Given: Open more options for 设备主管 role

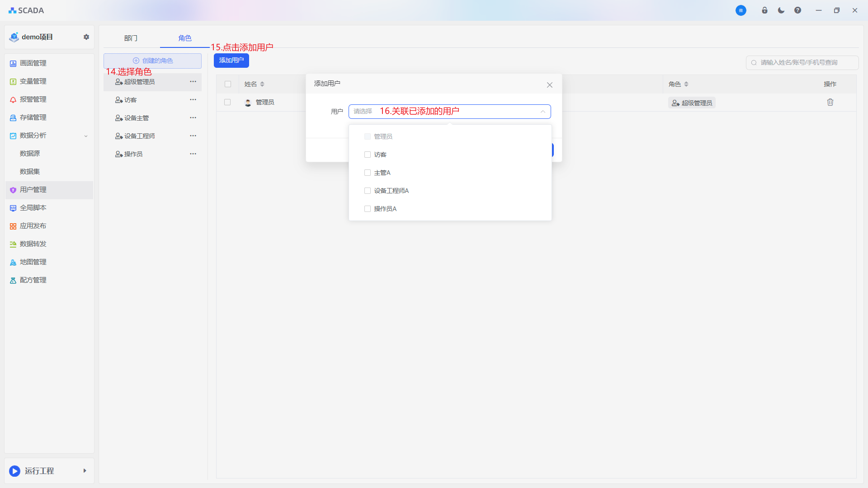Looking at the screenshot, I should click(x=193, y=117).
